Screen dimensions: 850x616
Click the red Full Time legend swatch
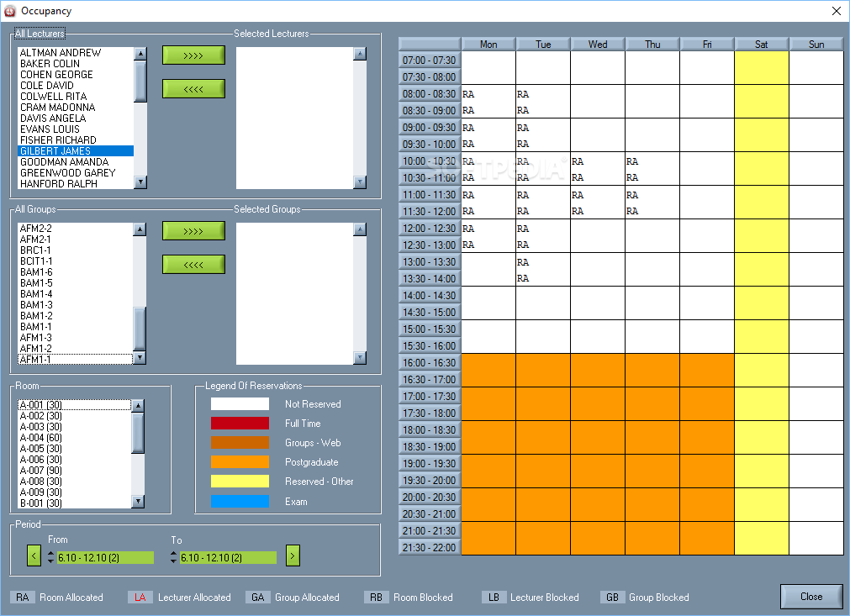[x=240, y=423]
